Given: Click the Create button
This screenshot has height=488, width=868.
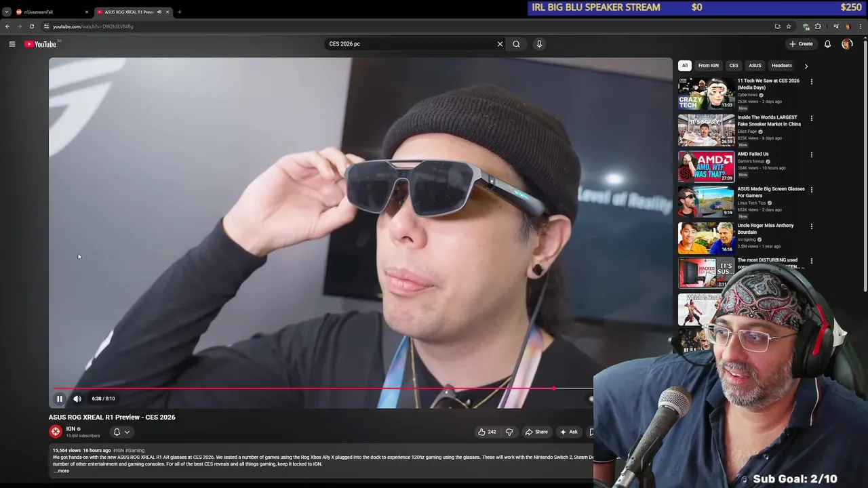Looking at the screenshot, I should [801, 44].
